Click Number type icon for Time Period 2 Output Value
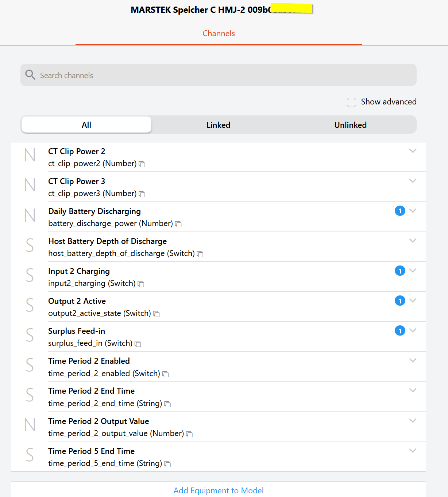Screen dimensions: 448x497 pyautogui.click(x=30, y=425)
